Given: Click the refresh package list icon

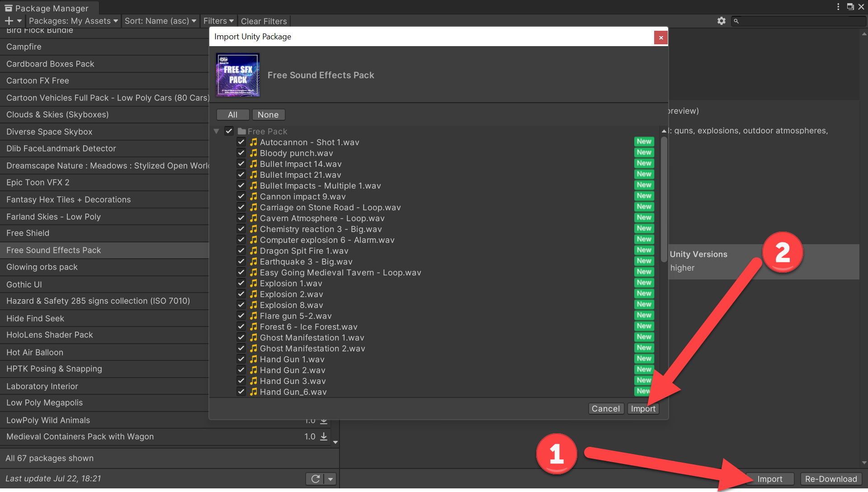Looking at the screenshot, I should click(316, 478).
